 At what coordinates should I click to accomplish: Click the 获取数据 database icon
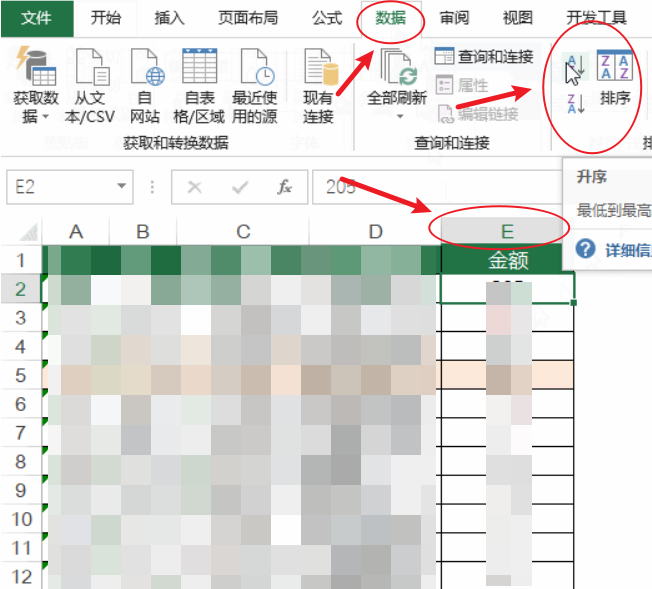(x=36, y=66)
